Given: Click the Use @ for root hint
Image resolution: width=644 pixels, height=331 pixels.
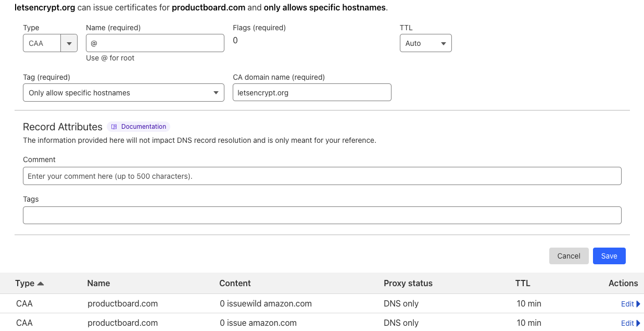Looking at the screenshot, I should point(110,58).
